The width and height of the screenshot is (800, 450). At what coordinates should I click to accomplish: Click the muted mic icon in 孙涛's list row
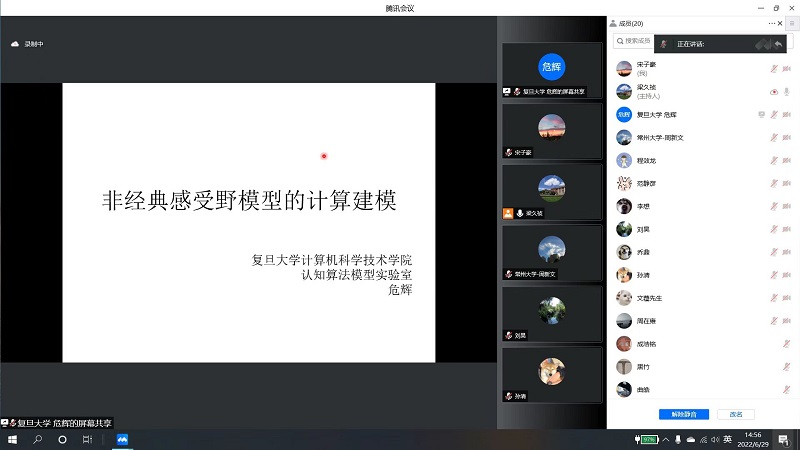774,275
